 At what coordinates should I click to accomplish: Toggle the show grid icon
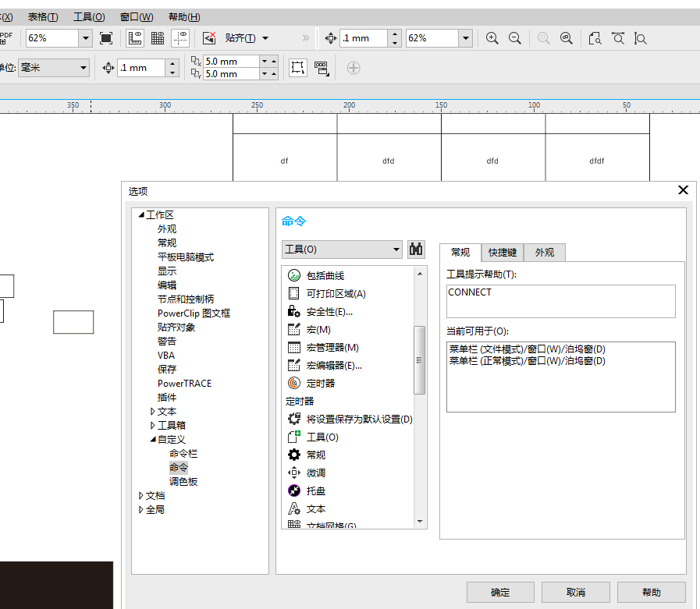click(x=158, y=38)
